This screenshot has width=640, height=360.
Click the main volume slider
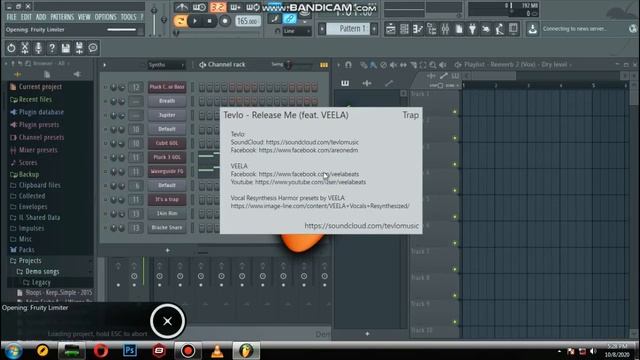point(154,20)
